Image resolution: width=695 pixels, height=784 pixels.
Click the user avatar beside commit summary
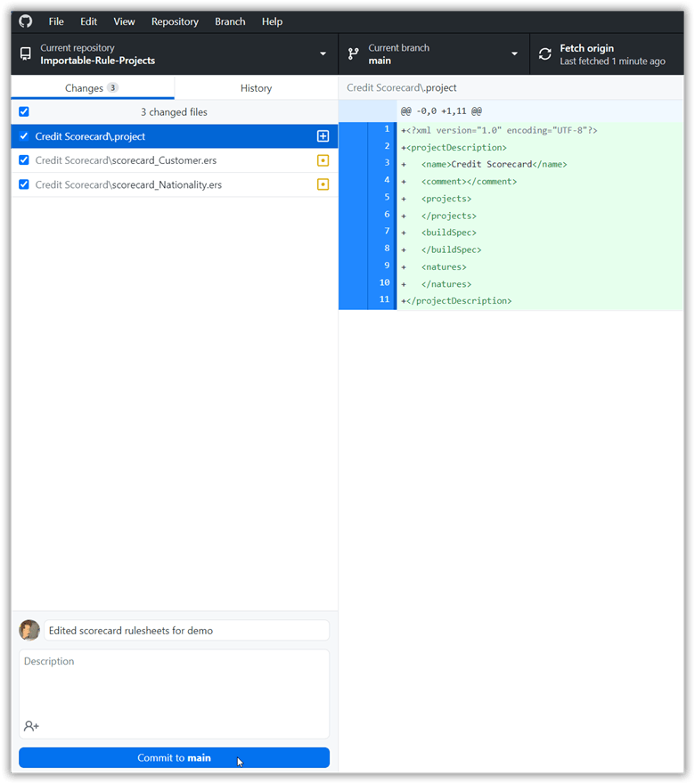[29, 630]
